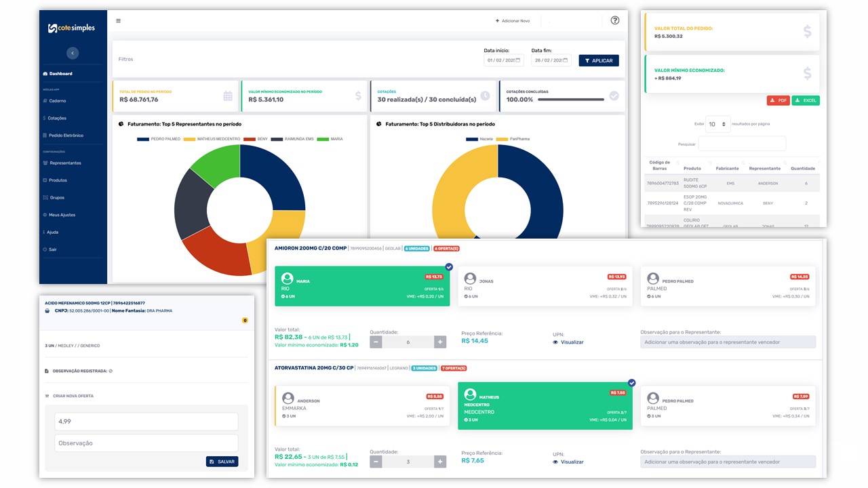Select the Anderson Emmarka offer card
This screenshot has height=488, width=868.
click(x=362, y=405)
